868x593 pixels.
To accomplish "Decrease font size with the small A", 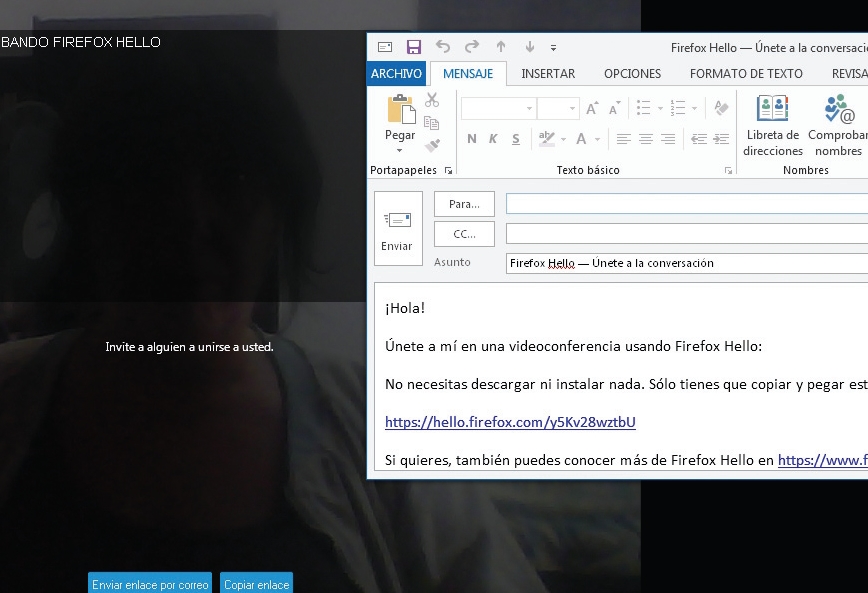I will point(614,108).
